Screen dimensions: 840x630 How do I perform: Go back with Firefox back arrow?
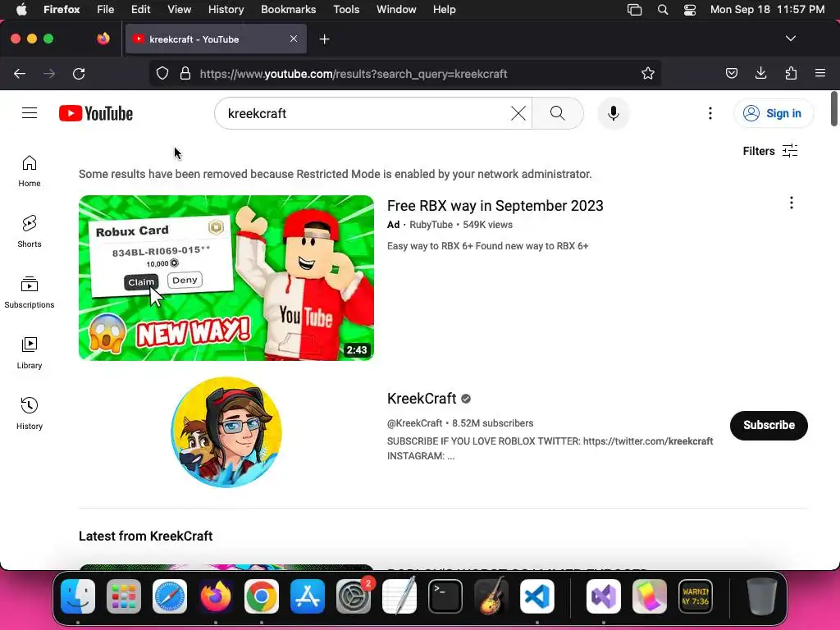coord(20,74)
